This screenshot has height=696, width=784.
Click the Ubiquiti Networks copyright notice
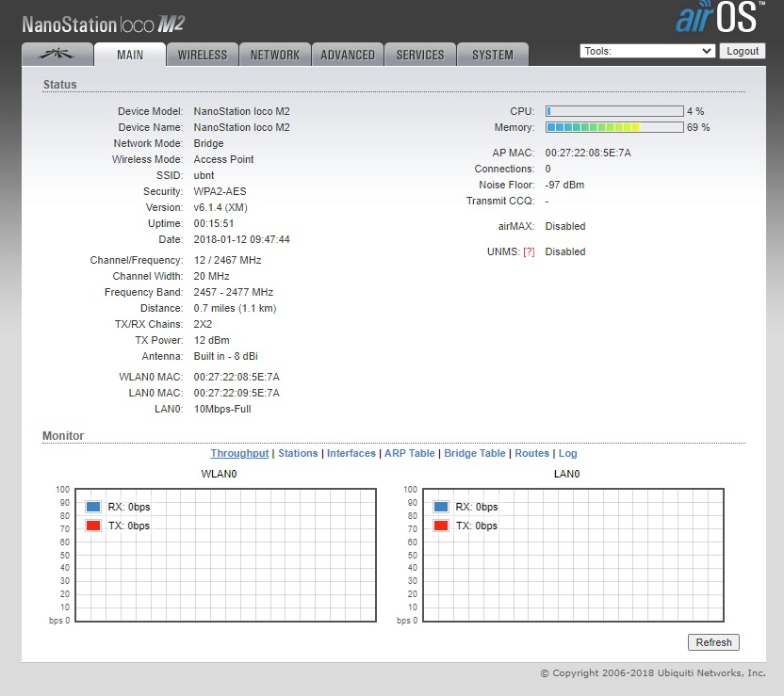(x=653, y=673)
